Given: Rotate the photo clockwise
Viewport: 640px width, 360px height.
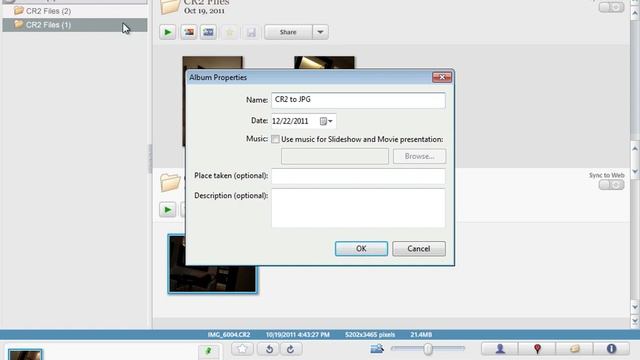Looking at the screenshot, I should 291,349.
